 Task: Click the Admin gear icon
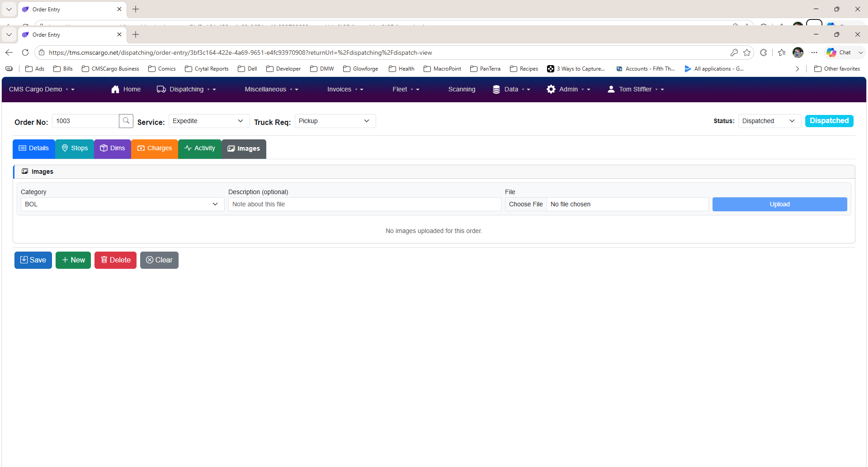click(551, 89)
